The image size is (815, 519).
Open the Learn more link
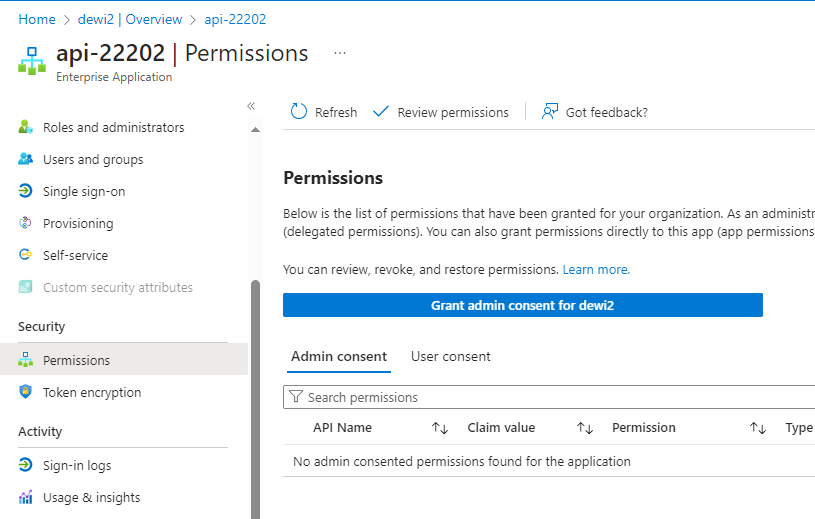point(596,270)
